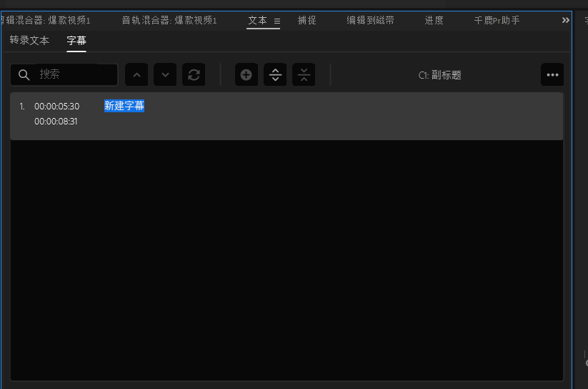Go to next search result arrow

coord(165,74)
